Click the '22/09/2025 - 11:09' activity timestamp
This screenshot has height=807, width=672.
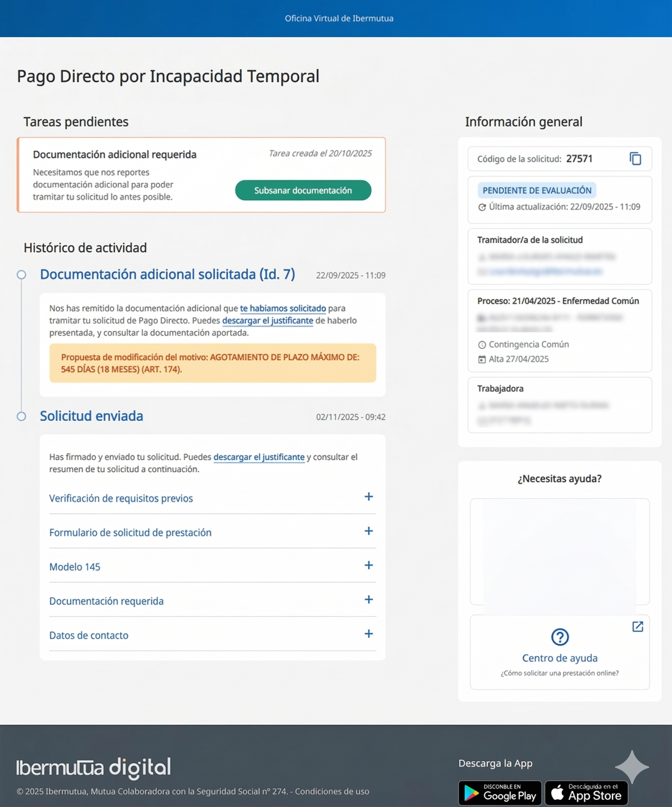351,275
